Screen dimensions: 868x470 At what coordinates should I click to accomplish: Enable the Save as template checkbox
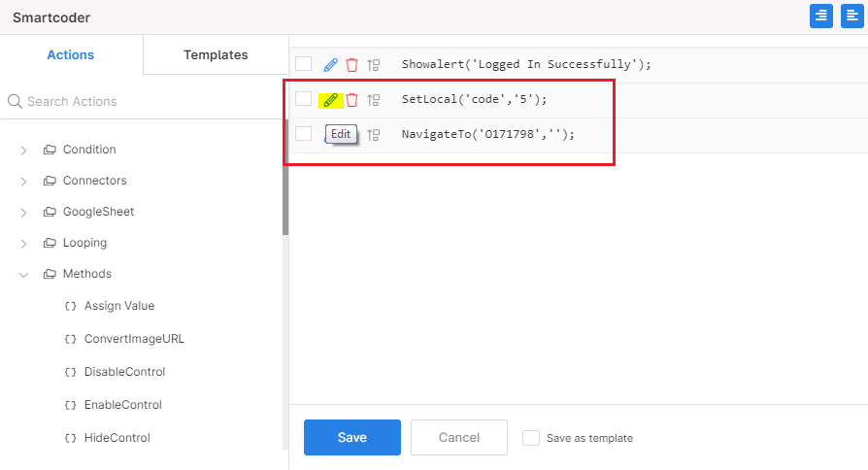point(531,438)
